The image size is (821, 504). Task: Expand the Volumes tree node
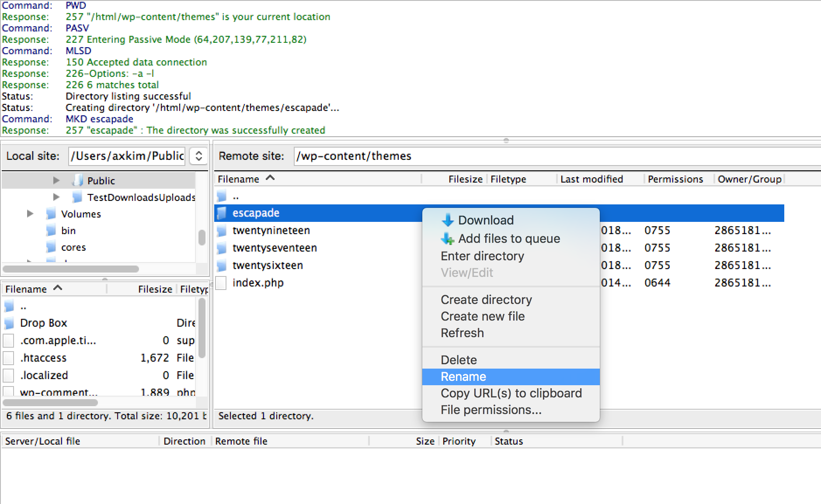pos(30,214)
